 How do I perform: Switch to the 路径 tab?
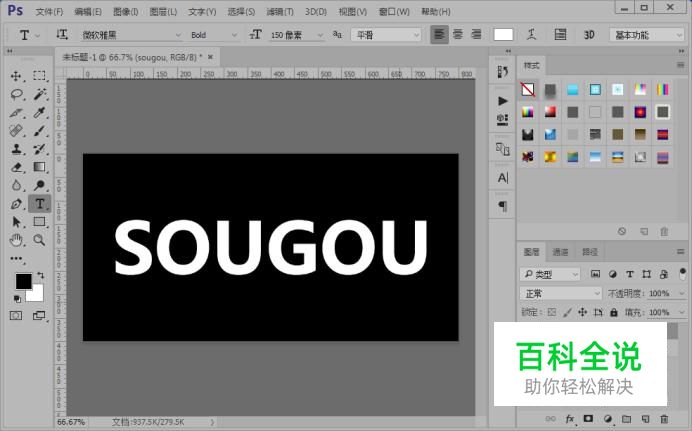tap(590, 252)
